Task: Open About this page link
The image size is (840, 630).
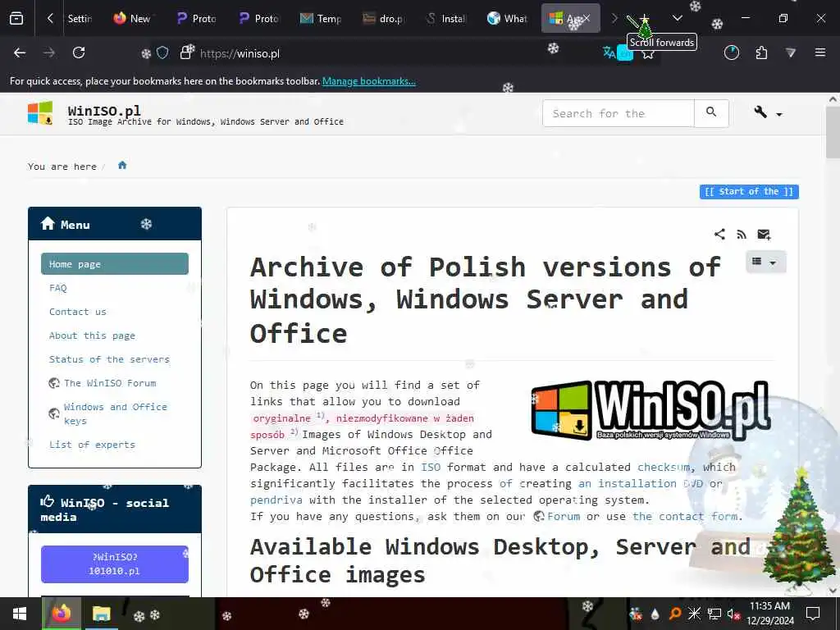Action: pyautogui.click(x=92, y=336)
